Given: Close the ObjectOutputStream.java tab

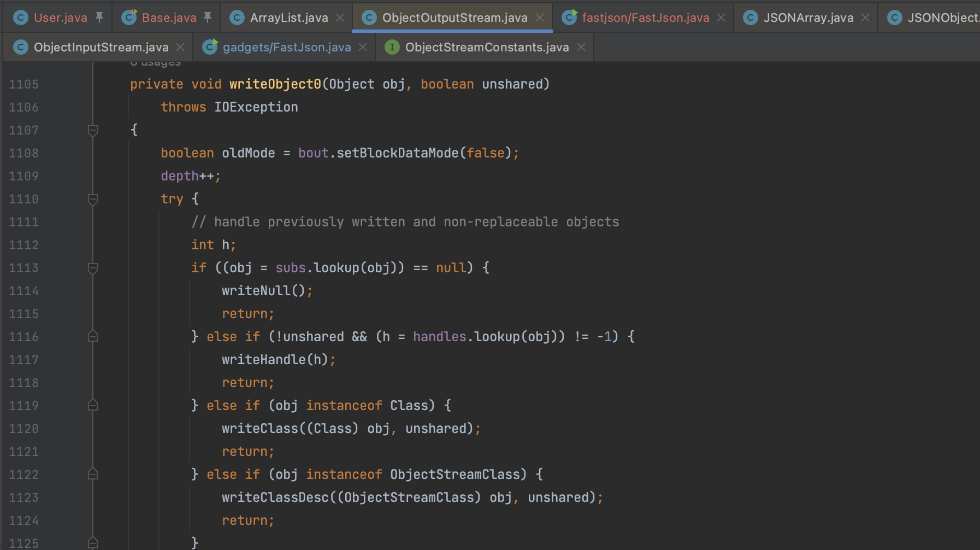Looking at the screenshot, I should [540, 17].
